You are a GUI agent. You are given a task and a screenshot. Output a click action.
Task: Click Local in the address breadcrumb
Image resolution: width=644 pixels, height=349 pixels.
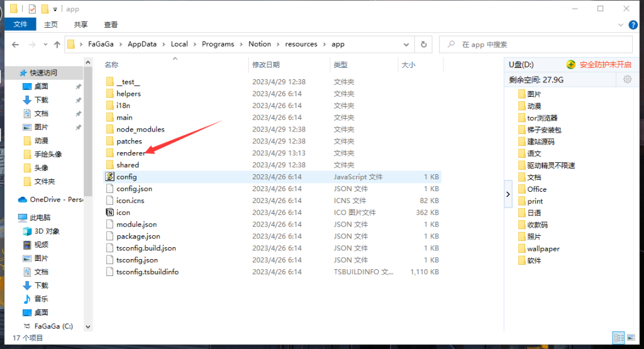click(x=179, y=44)
